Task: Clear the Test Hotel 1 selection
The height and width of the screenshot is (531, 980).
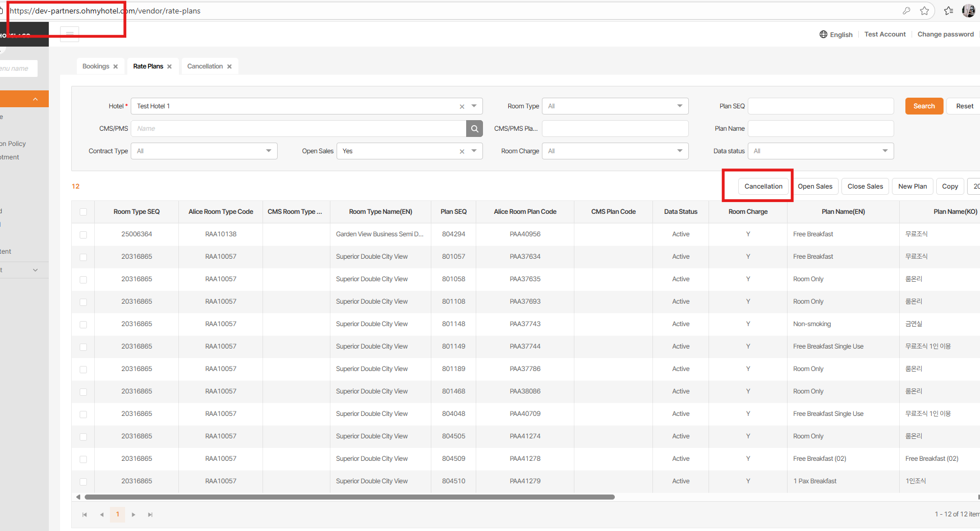Action: pos(462,107)
